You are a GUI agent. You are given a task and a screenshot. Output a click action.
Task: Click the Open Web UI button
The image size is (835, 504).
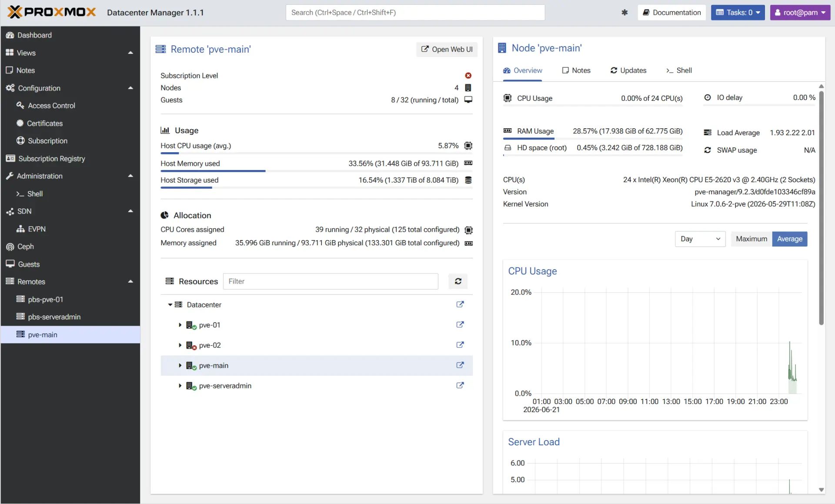click(x=447, y=50)
